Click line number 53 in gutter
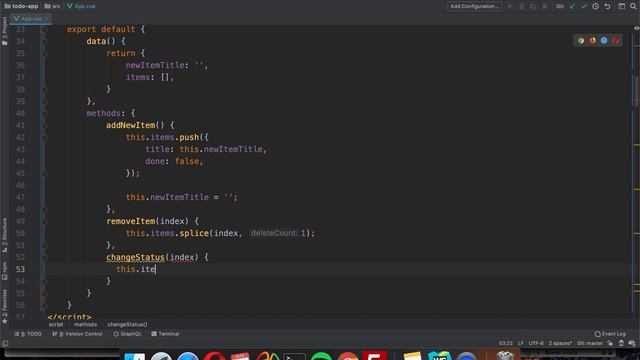The width and height of the screenshot is (640, 360). [20, 269]
